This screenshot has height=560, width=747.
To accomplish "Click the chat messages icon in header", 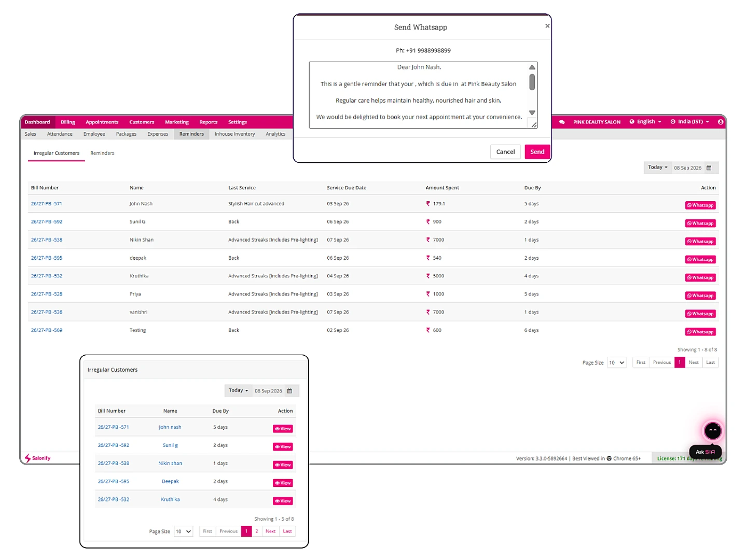I will (x=562, y=122).
